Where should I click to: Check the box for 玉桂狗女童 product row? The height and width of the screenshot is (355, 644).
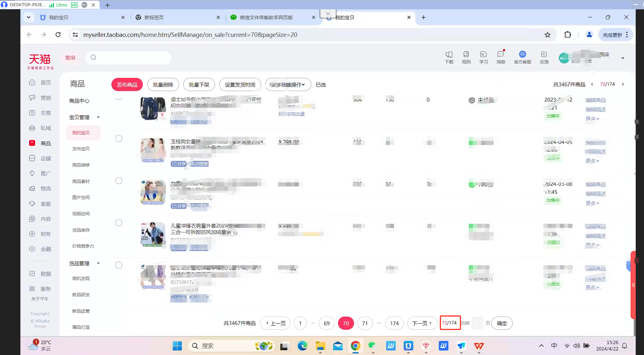coord(119,138)
